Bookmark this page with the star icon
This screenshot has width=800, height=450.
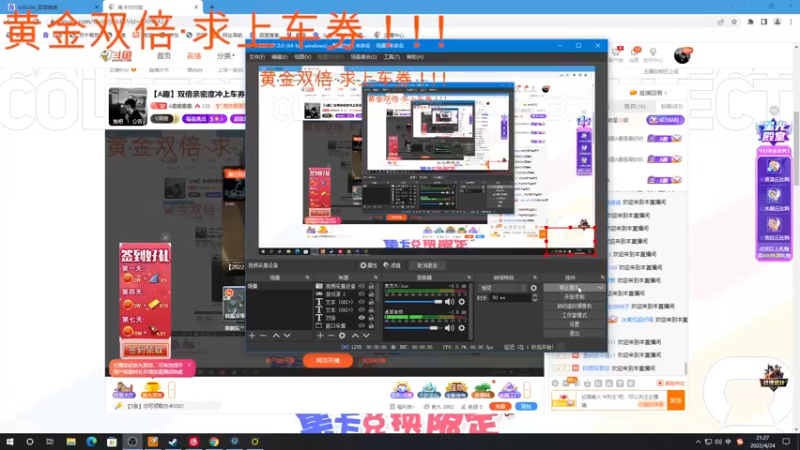tap(734, 22)
